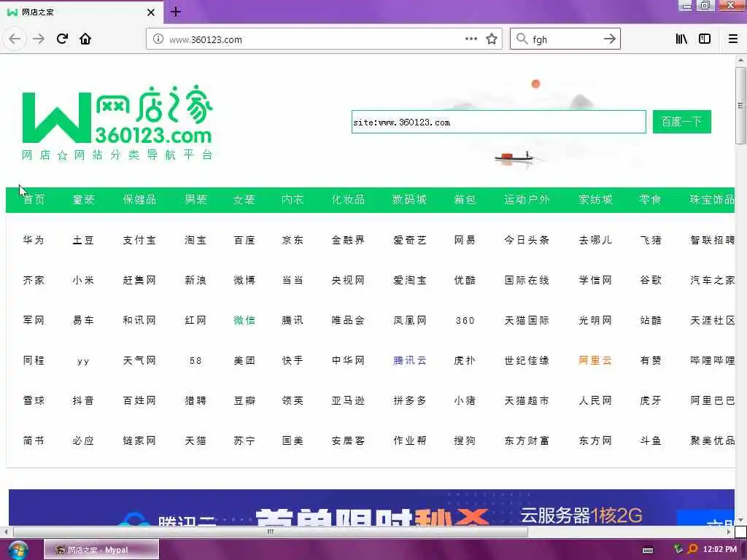Reload the current page

click(62, 39)
